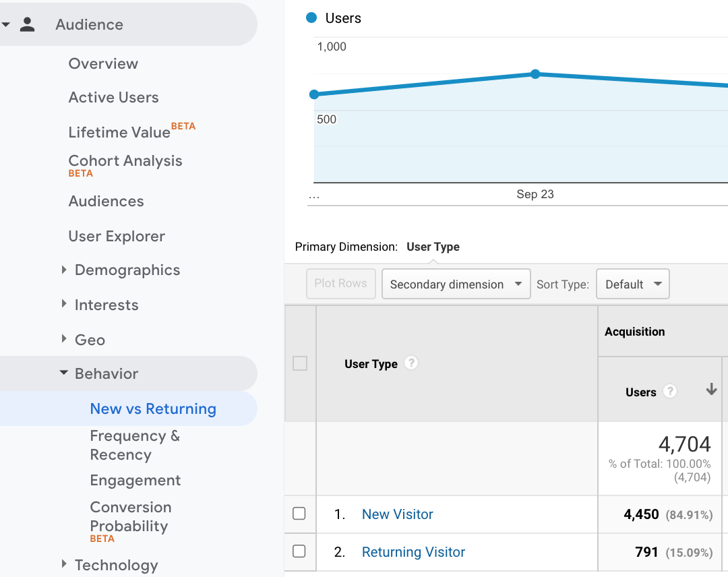Click the Returning Visitor link
This screenshot has width=728, height=577.
(413, 552)
